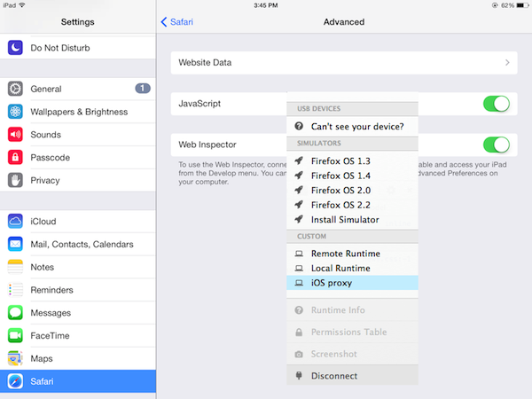This screenshot has width=532, height=399.
Task: Tap the Do Not Disturb moon icon
Action: point(15,48)
